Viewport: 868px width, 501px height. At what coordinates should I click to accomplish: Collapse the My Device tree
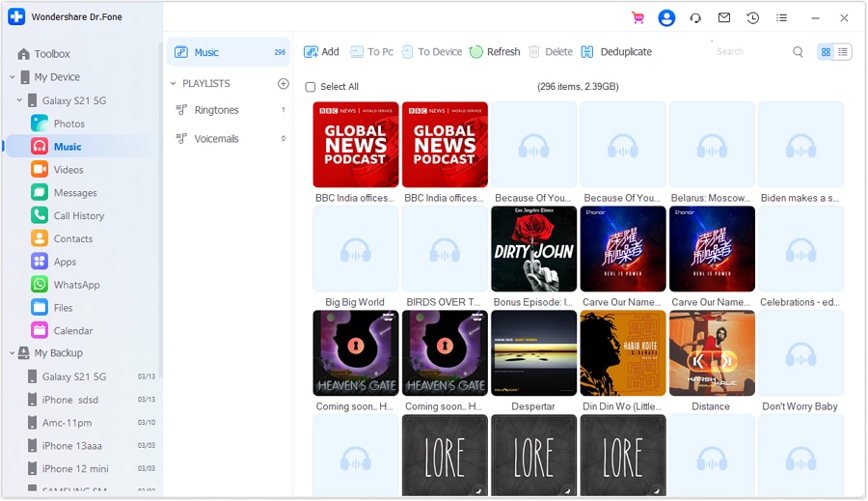(13, 77)
